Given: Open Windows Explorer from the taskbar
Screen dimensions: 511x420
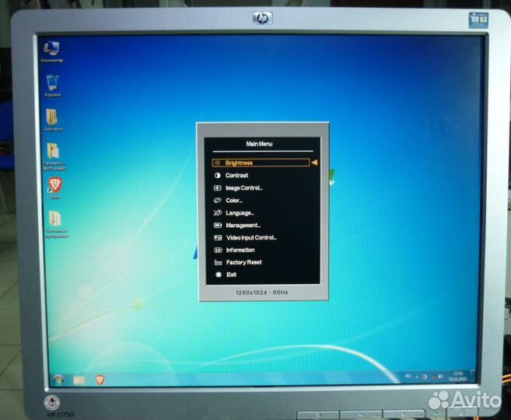Looking at the screenshot, I should point(79,380).
